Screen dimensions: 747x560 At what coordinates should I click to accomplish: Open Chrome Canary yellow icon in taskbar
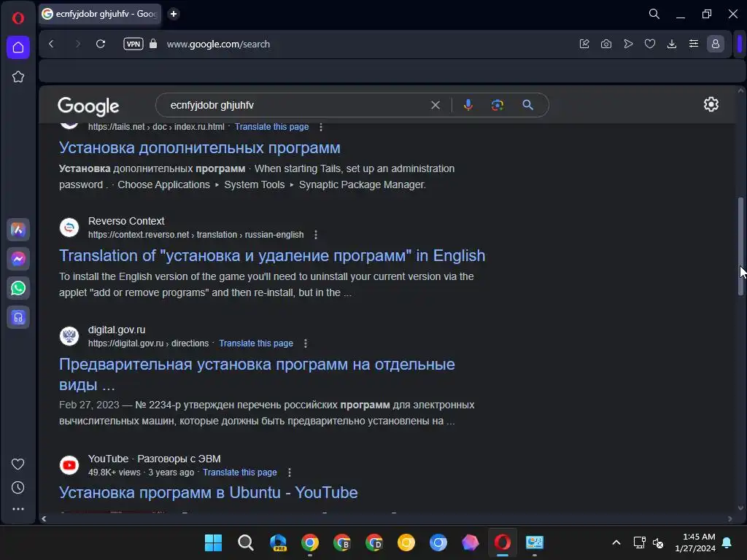(x=406, y=542)
